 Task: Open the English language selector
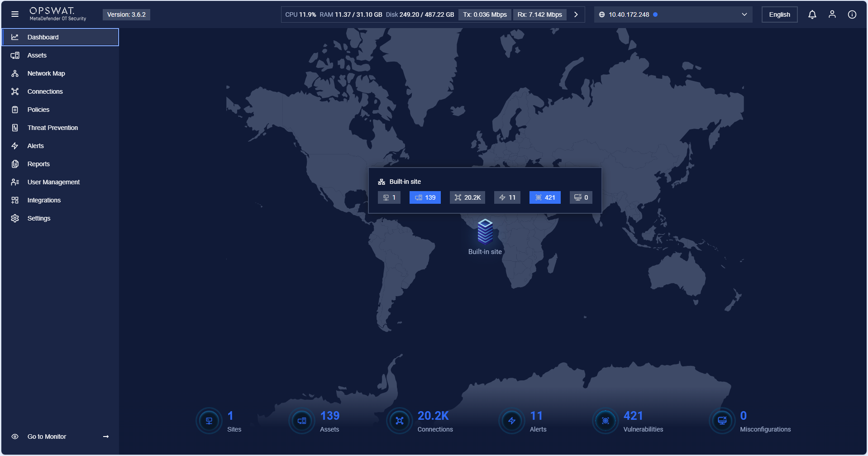(x=779, y=14)
